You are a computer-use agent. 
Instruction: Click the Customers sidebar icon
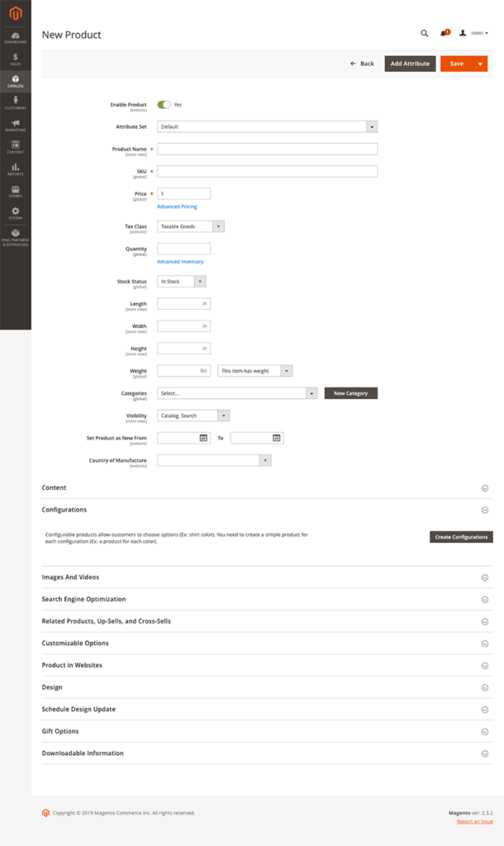pos(15,102)
